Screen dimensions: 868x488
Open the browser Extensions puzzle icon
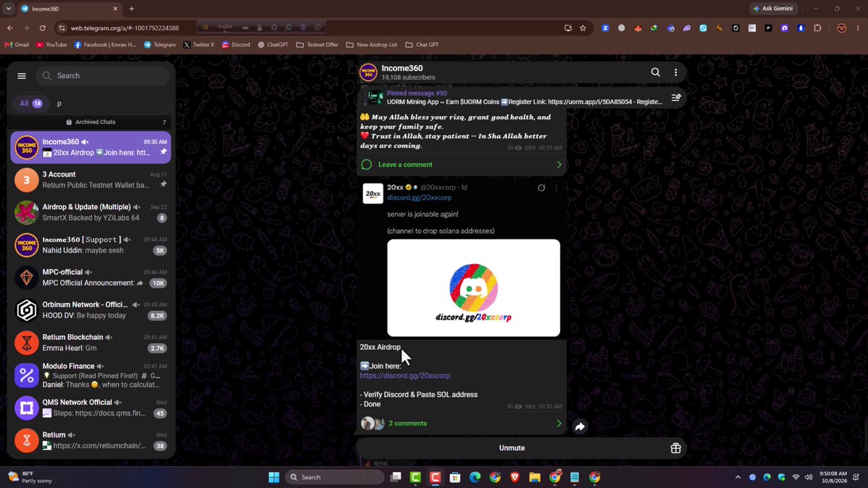817,28
